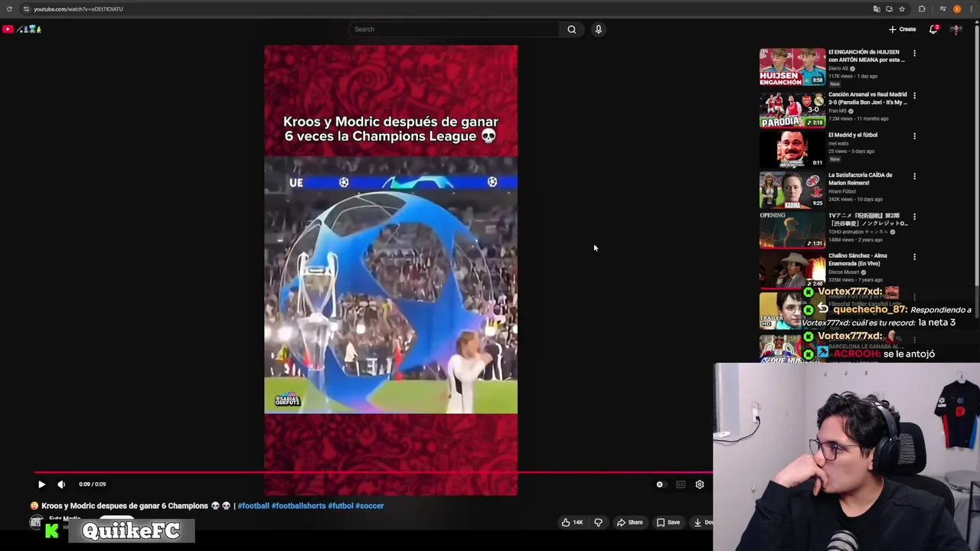Click the Create button

902,29
